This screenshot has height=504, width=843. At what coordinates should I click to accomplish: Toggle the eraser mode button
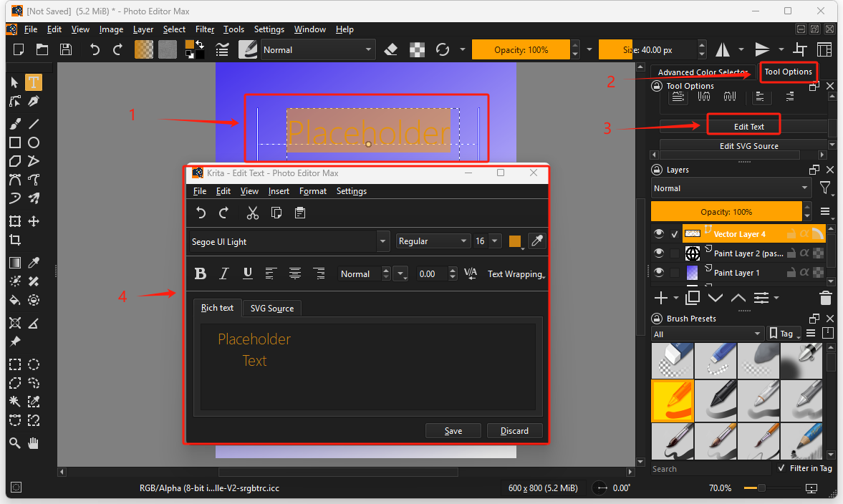(391, 50)
